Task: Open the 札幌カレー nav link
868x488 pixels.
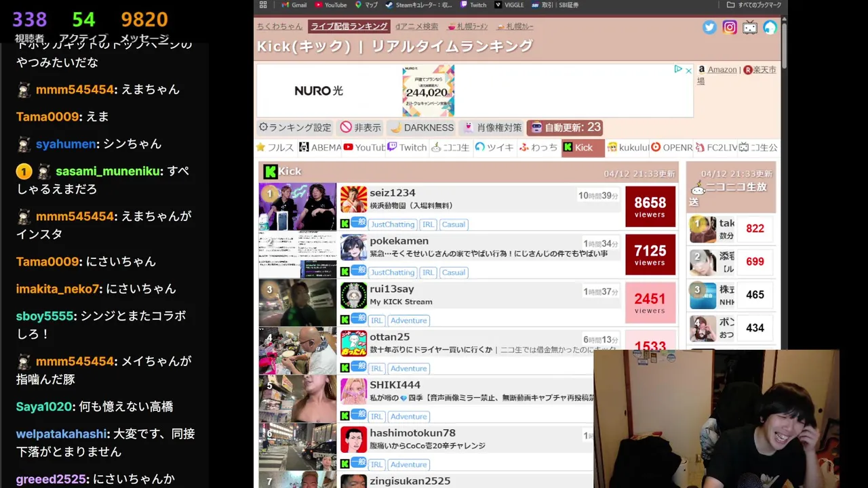Action: click(515, 26)
